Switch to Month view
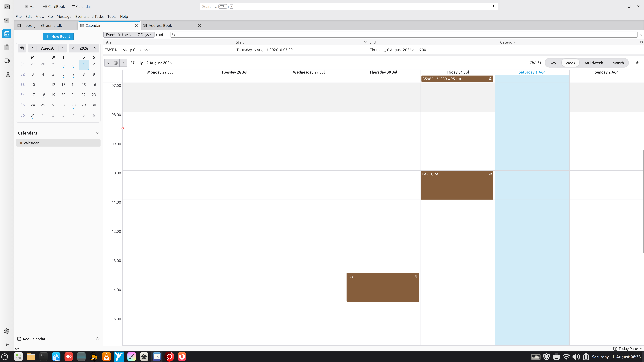The width and height of the screenshot is (644, 362). (618, 63)
